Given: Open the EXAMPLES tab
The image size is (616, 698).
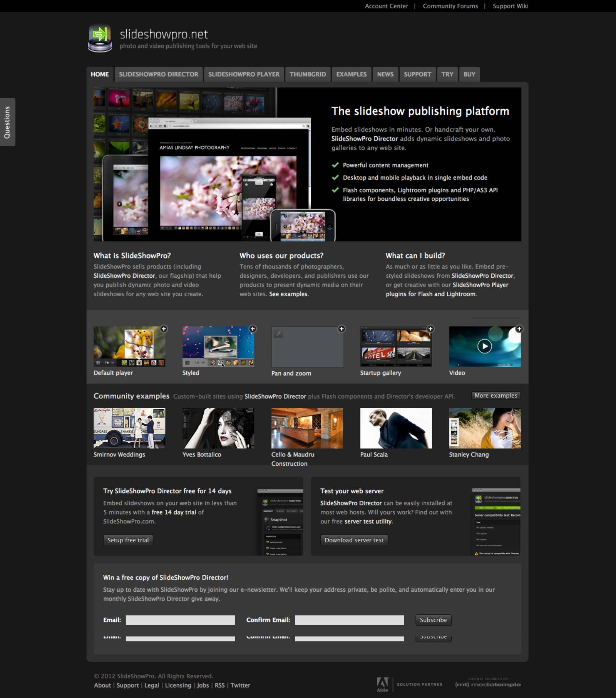Looking at the screenshot, I should (352, 74).
